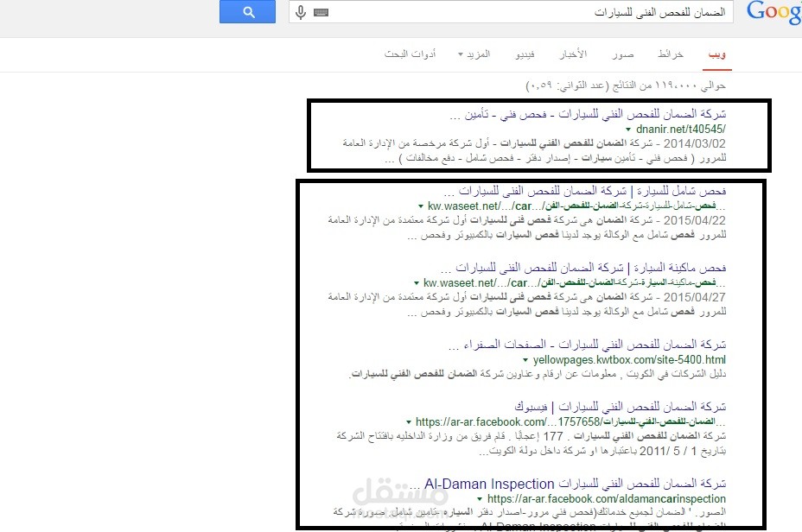Click the Google logo
The height and width of the screenshot is (532, 802).
click(773, 12)
